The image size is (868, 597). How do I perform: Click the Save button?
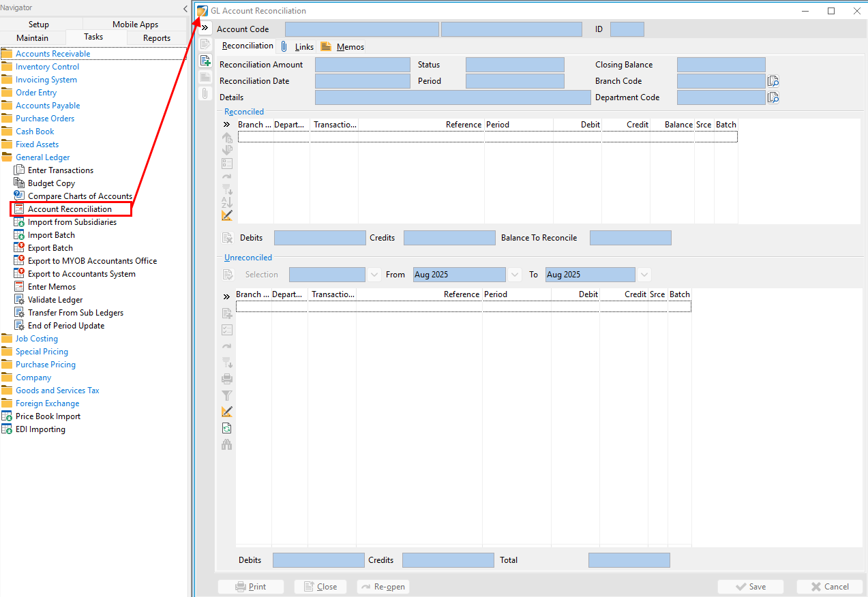tap(750, 587)
